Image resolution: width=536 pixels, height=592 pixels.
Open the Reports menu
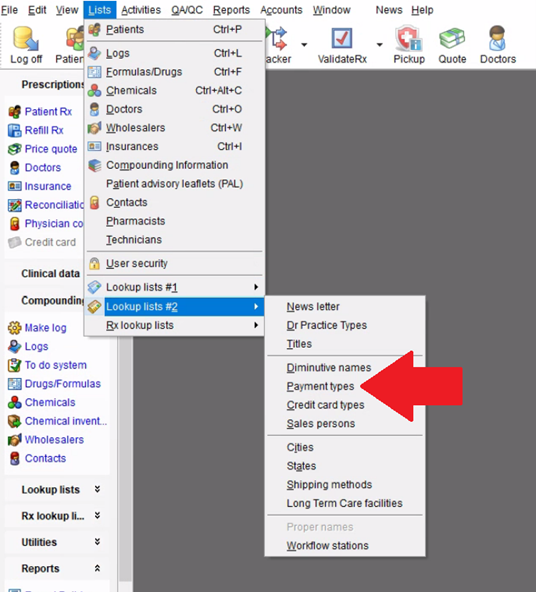[231, 10]
